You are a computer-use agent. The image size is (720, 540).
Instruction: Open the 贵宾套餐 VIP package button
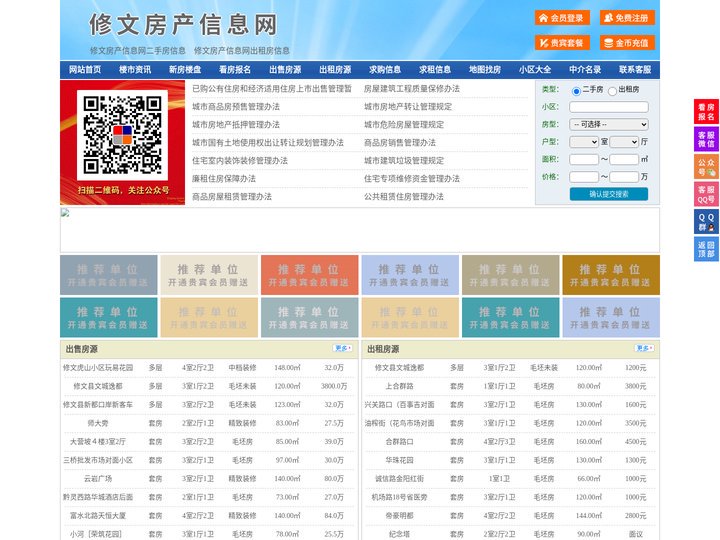point(562,43)
